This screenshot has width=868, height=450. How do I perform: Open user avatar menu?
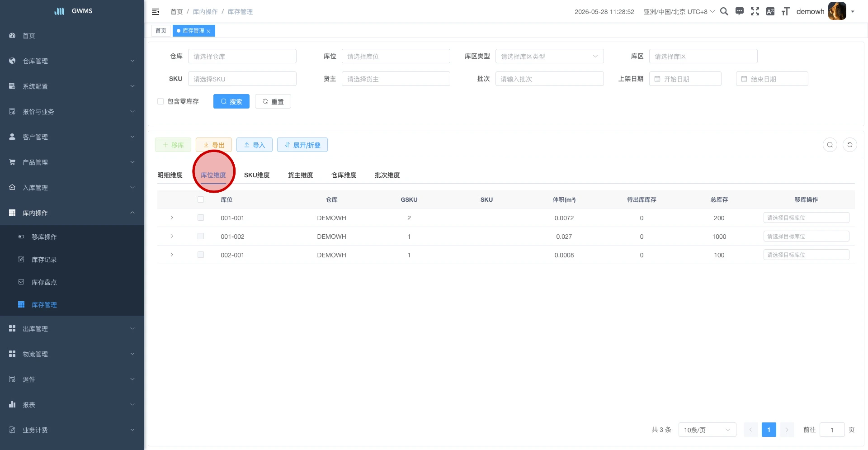pos(837,11)
